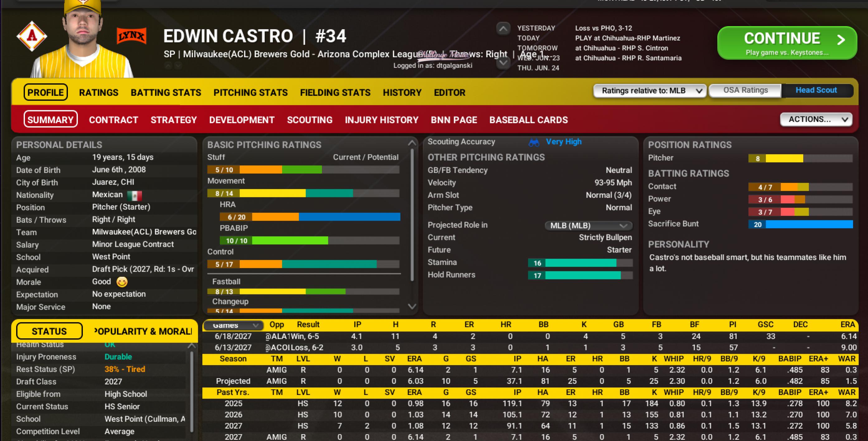868x441 pixels.
Task: Open the Actions dropdown menu
Action: pos(816,120)
